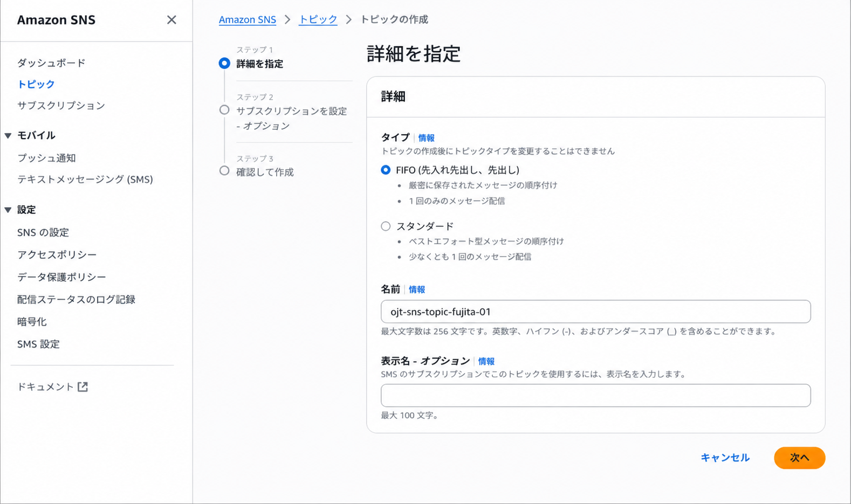Screen dimensions: 851x504
Task: Click the トピックの作成 breadcrumb text
Action: tap(394, 20)
